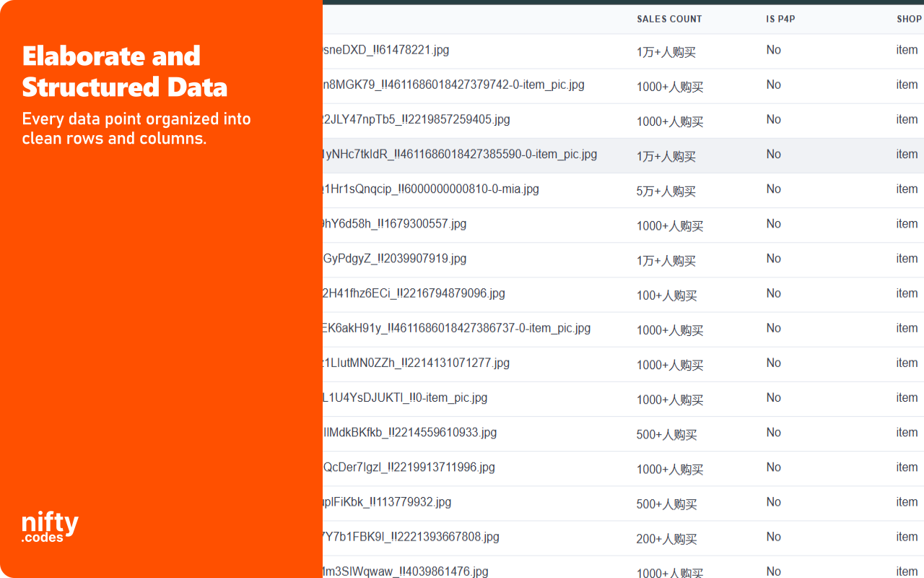Open the yNHc7tkIdR item_pic.jpg highlighted link
This screenshot has height=578, width=924.
pos(462,154)
